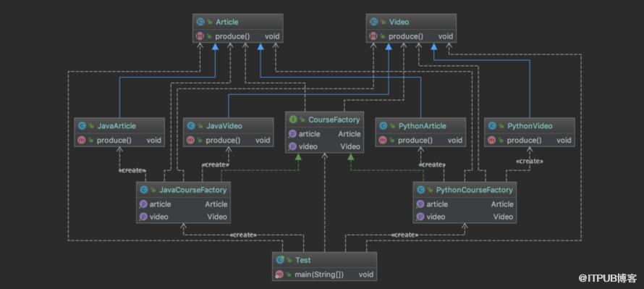Select the PythonArticle class title
The image size is (644, 289).
point(422,126)
